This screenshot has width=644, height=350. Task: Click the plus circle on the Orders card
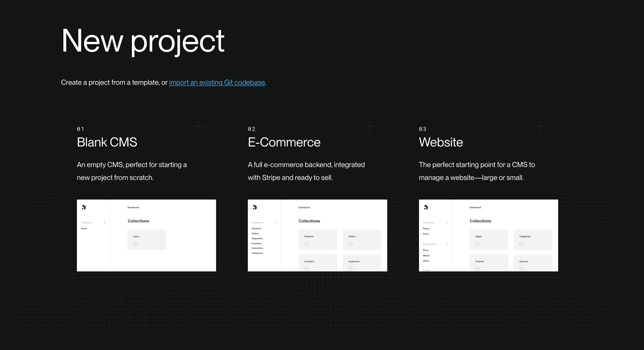[350, 244]
